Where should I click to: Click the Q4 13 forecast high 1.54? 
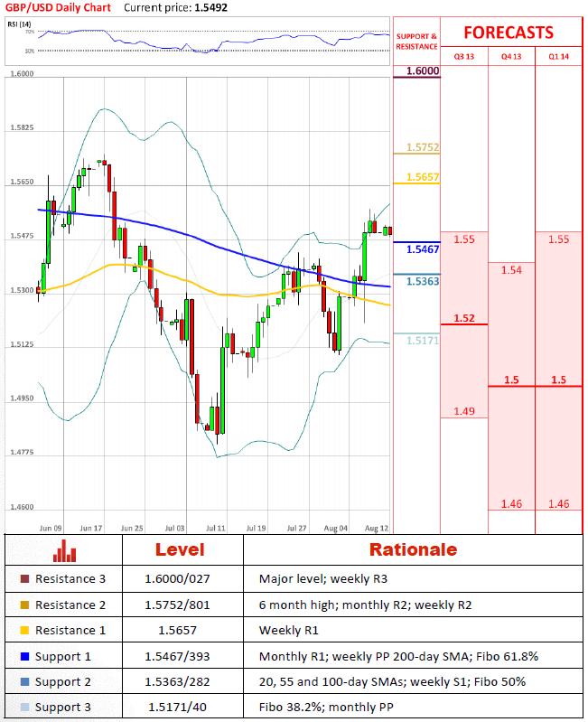tap(511, 270)
